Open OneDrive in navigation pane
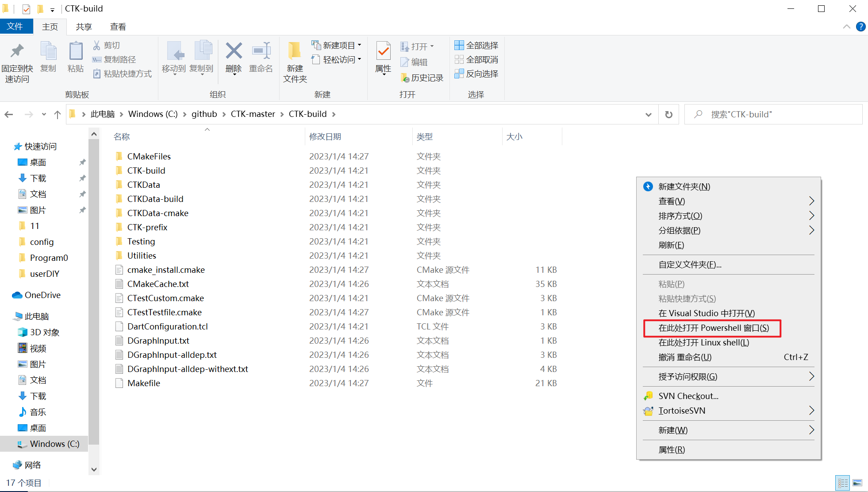This screenshot has width=868, height=492. [x=42, y=295]
